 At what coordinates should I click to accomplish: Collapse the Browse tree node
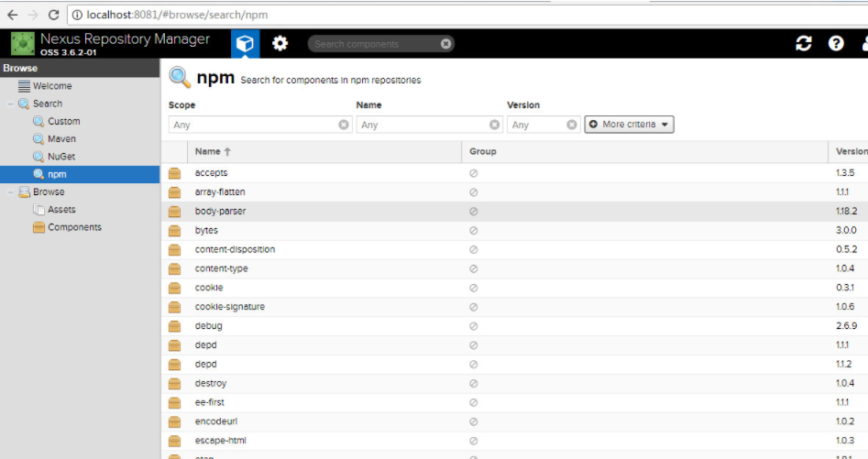click(10, 191)
